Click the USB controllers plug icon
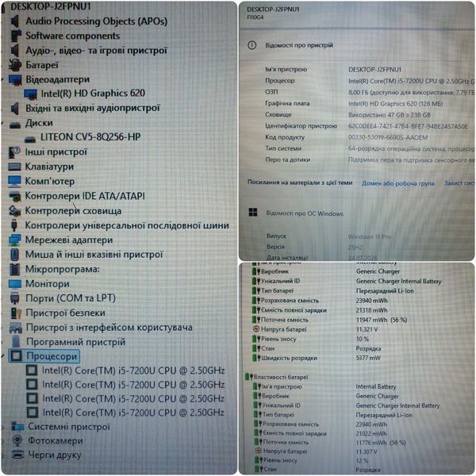Screen dimensions: 476x476 tap(14, 225)
